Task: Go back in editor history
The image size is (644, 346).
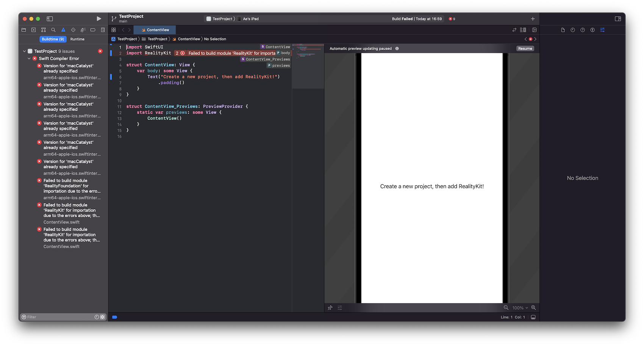Action: (x=123, y=30)
